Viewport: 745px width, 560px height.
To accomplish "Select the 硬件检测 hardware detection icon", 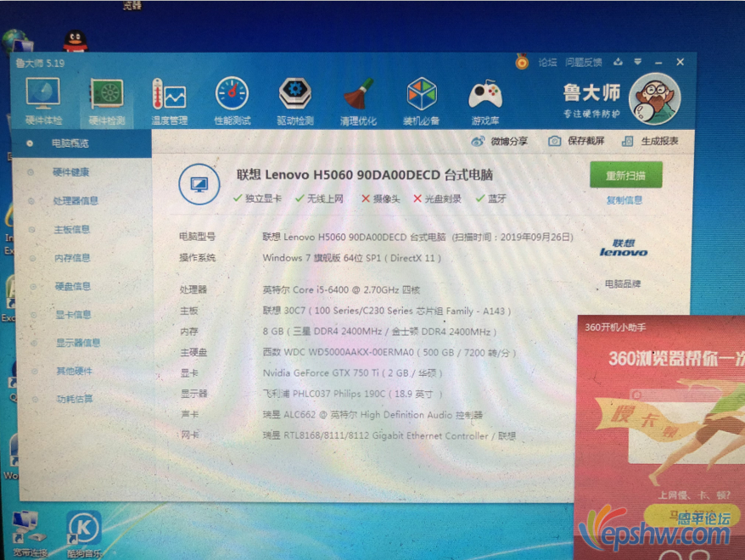I will 106,101.
